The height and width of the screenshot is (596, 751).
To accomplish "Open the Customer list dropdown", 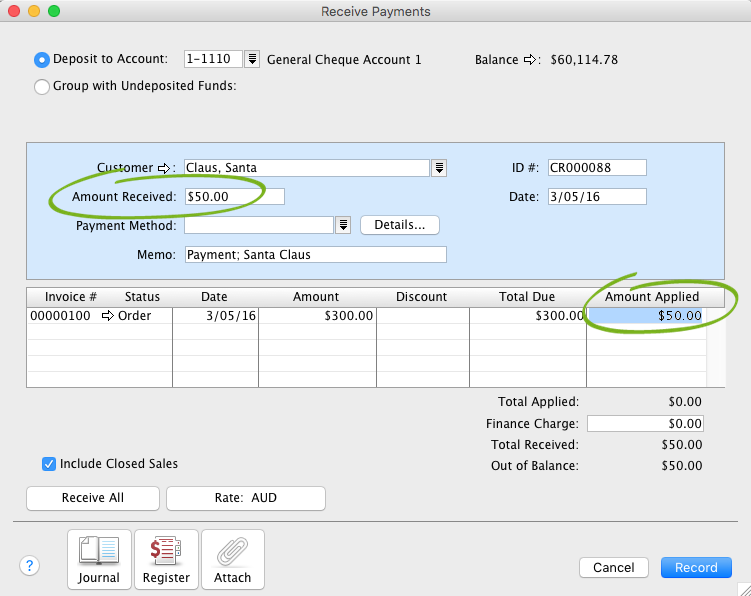I will [x=439, y=168].
